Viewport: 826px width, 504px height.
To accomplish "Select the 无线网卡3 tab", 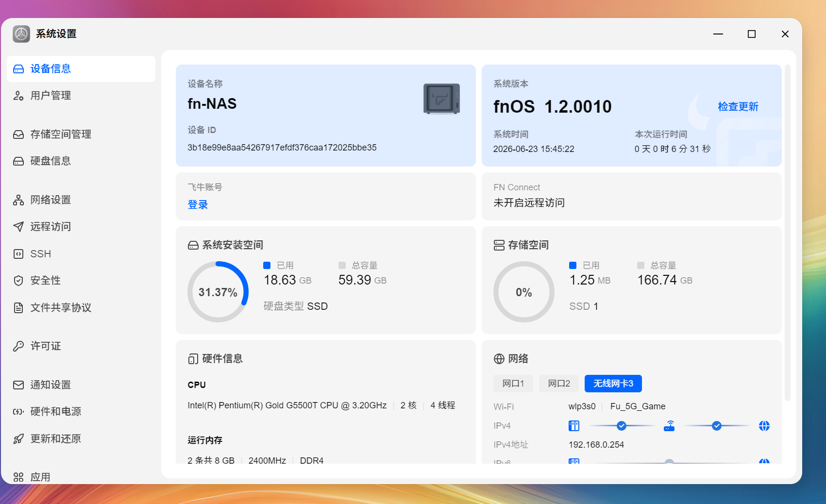I will 613,384.
